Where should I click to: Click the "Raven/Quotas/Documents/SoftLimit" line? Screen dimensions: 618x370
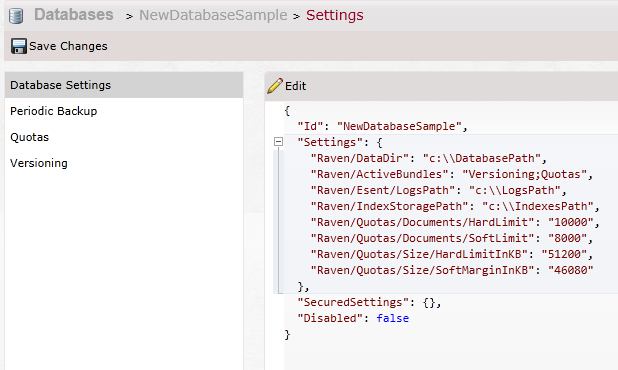click(x=452, y=239)
